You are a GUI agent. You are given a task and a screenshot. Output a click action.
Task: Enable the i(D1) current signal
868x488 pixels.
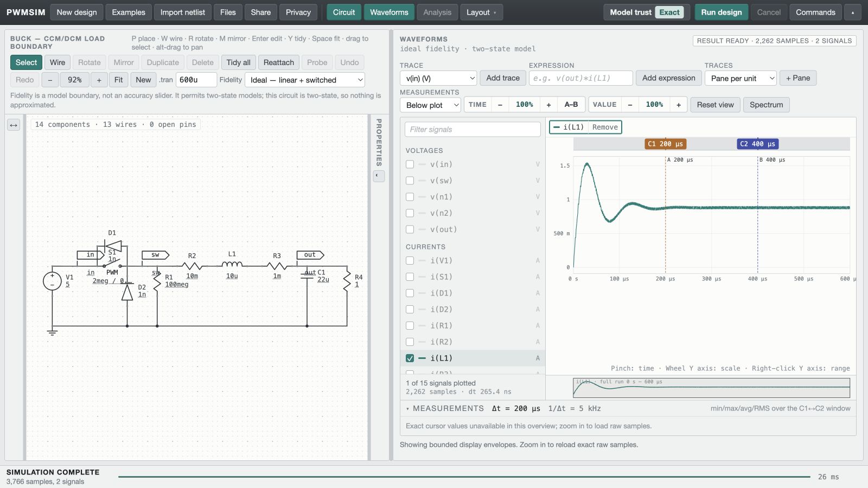[x=410, y=293]
